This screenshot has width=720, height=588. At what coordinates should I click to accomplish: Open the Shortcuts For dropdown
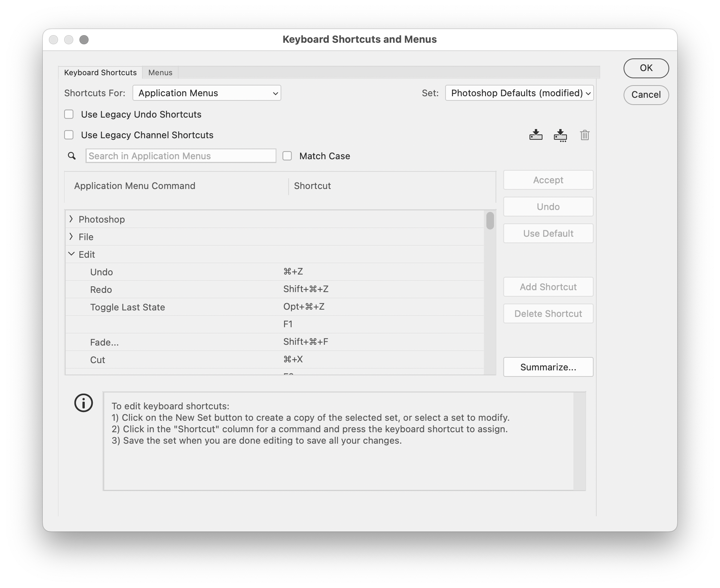pyautogui.click(x=207, y=93)
